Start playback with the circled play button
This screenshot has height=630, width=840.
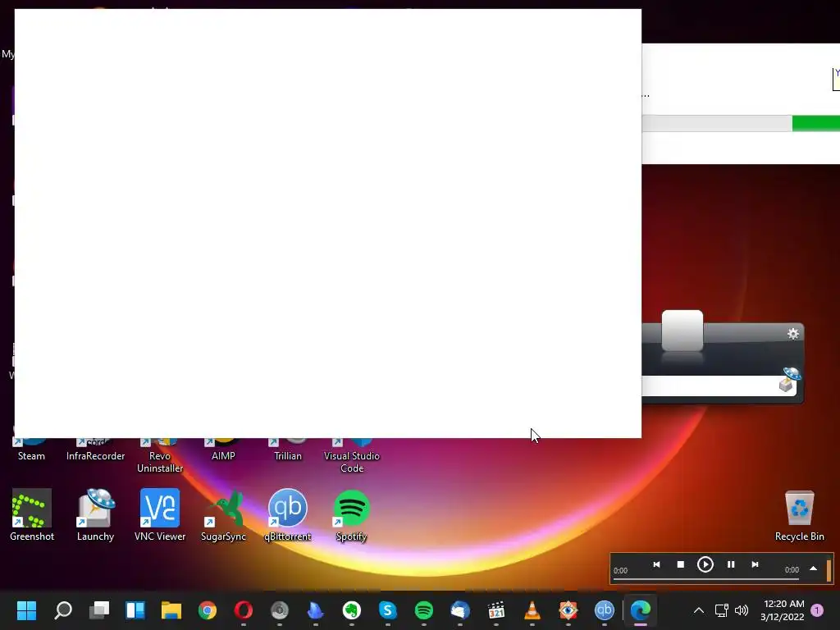(705, 564)
